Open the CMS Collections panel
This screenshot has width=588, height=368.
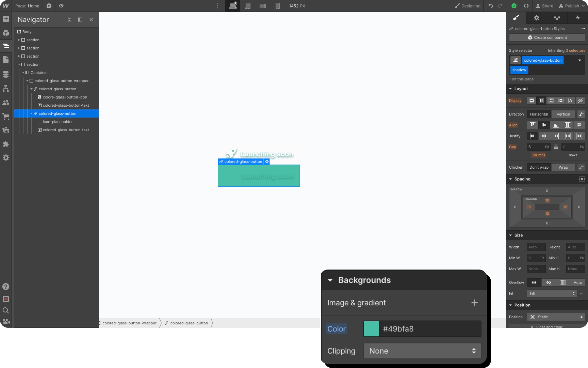click(6, 74)
